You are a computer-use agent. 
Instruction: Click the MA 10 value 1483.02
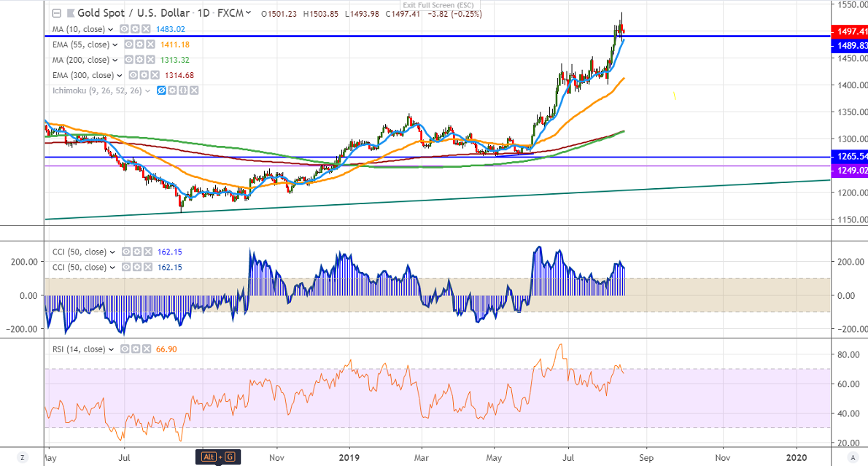(x=171, y=29)
